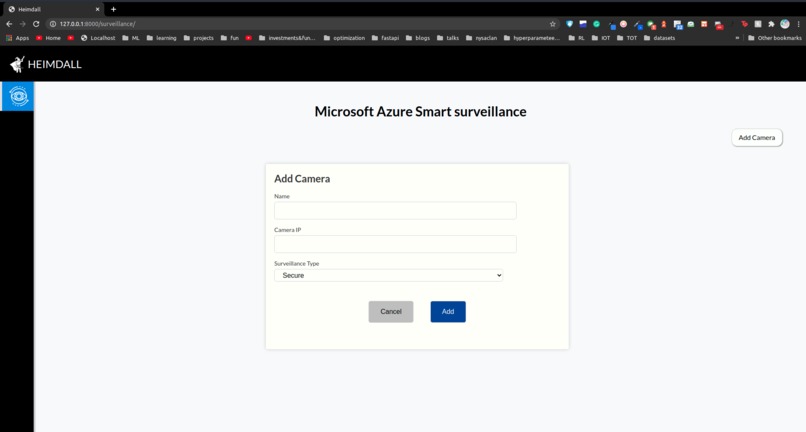This screenshot has height=432, width=806.
Task: Open the learning bookmarks folder
Action: coord(161,38)
